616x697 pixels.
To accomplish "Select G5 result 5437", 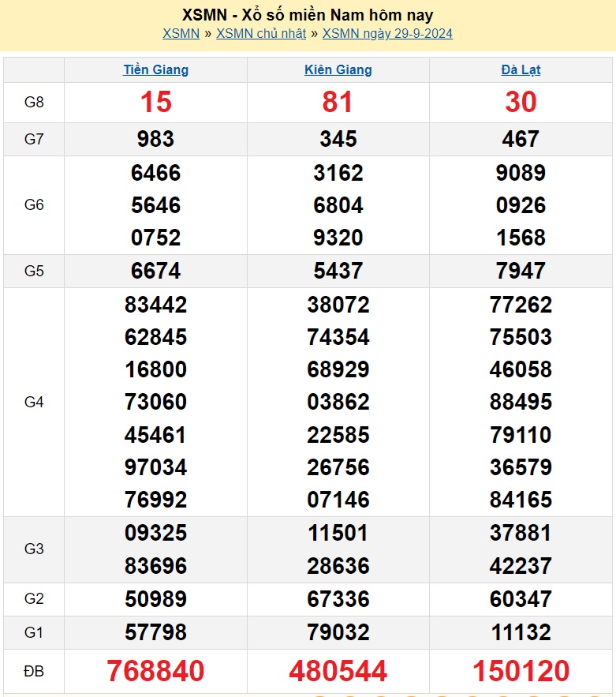I will pos(338,271).
